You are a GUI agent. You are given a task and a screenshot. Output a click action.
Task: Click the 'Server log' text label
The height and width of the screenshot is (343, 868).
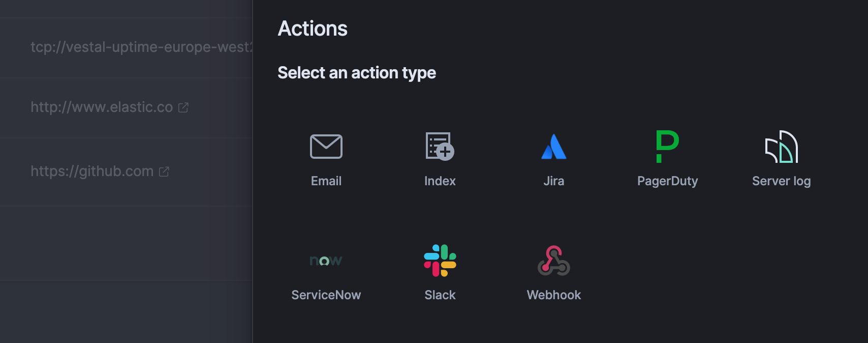coord(781,181)
